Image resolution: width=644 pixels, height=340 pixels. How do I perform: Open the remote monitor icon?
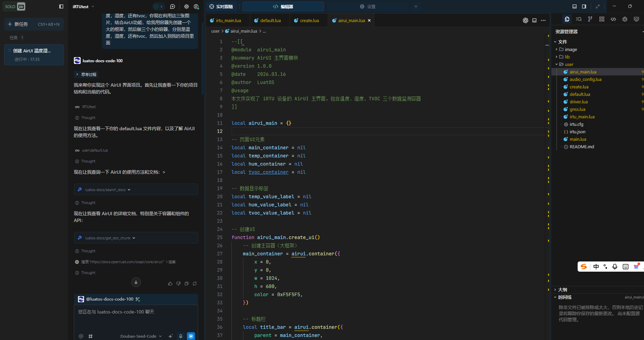pos(637,19)
